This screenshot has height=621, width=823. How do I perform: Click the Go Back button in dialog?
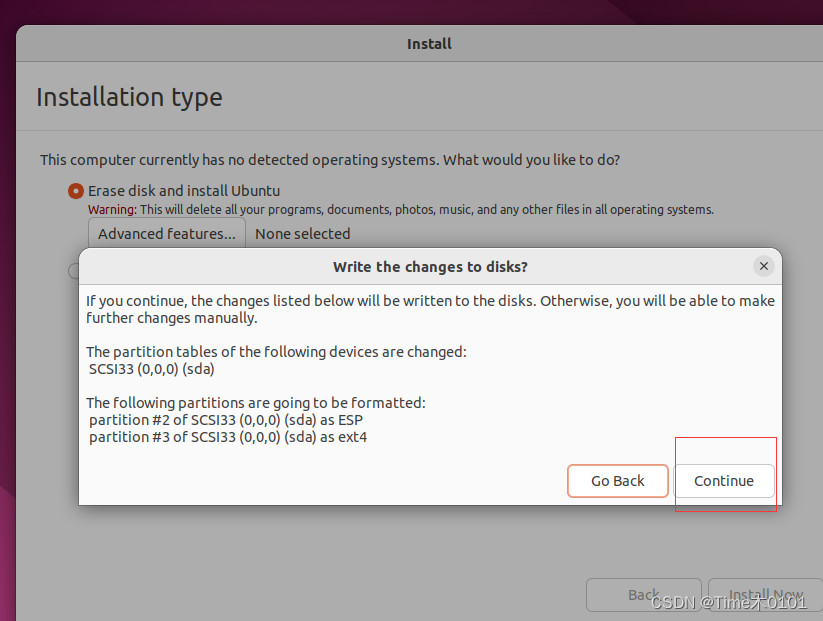pos(617,480)
